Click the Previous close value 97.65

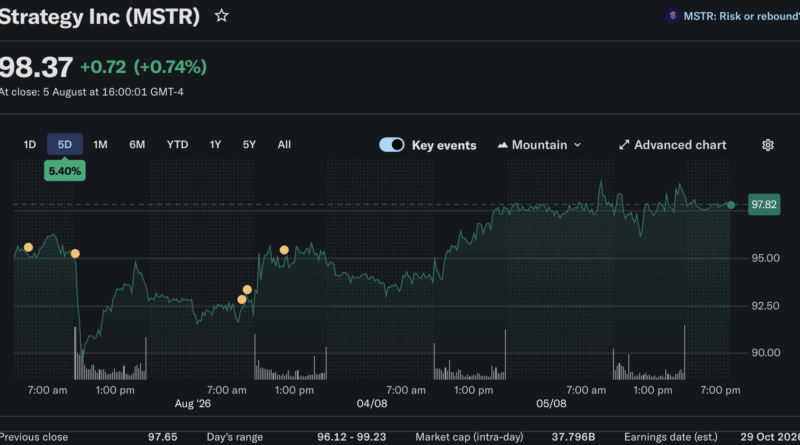click(162, 437)
